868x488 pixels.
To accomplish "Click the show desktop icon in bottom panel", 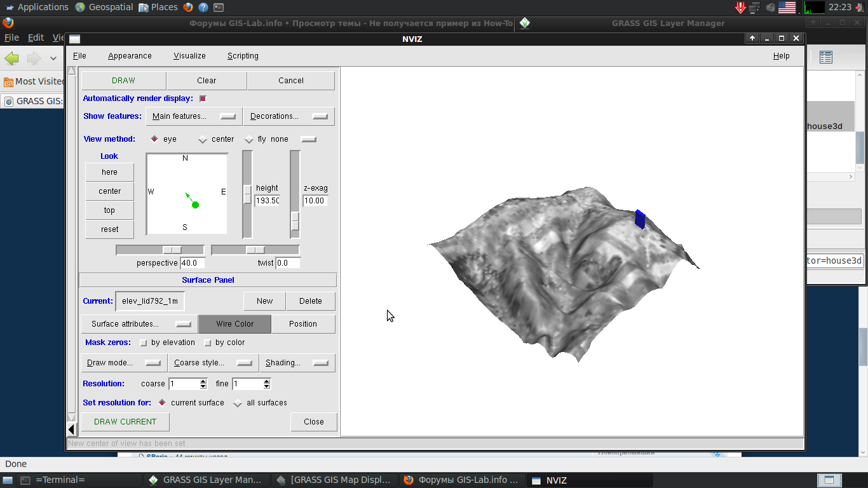I will (8, 480).
